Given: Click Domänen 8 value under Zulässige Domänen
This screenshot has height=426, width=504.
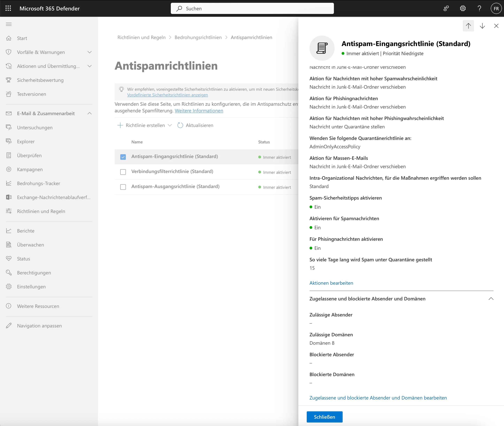Looking at the screenshot, I should [x=322, y=343].
